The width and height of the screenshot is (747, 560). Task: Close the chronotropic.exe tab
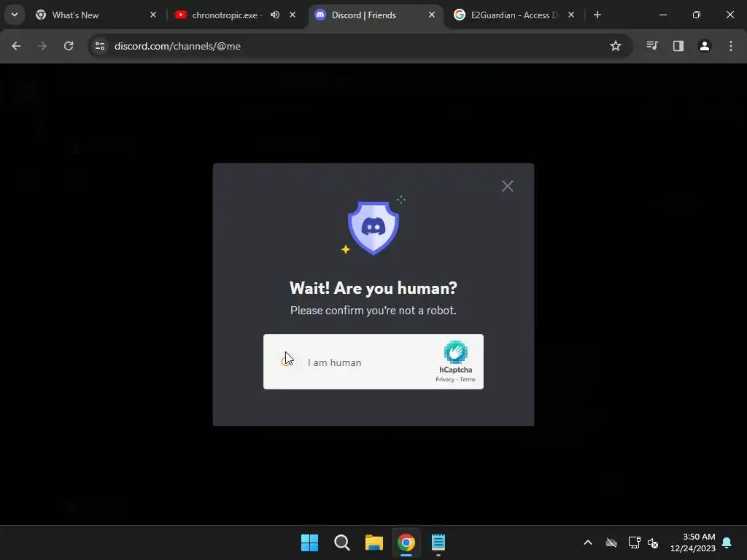[293, 15]
